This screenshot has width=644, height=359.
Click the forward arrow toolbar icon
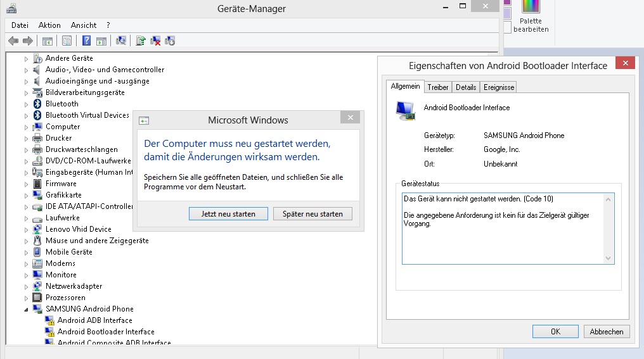tap(27, 41)
